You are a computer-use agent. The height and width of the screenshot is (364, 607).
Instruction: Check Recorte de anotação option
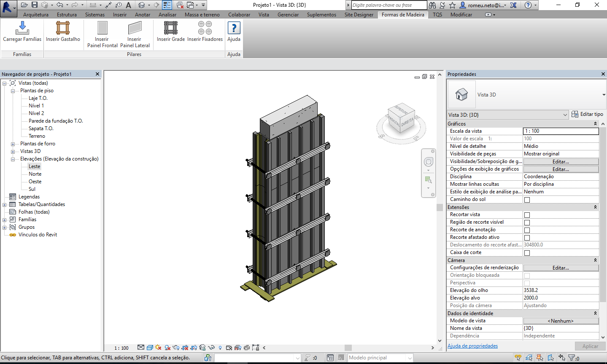526,230
